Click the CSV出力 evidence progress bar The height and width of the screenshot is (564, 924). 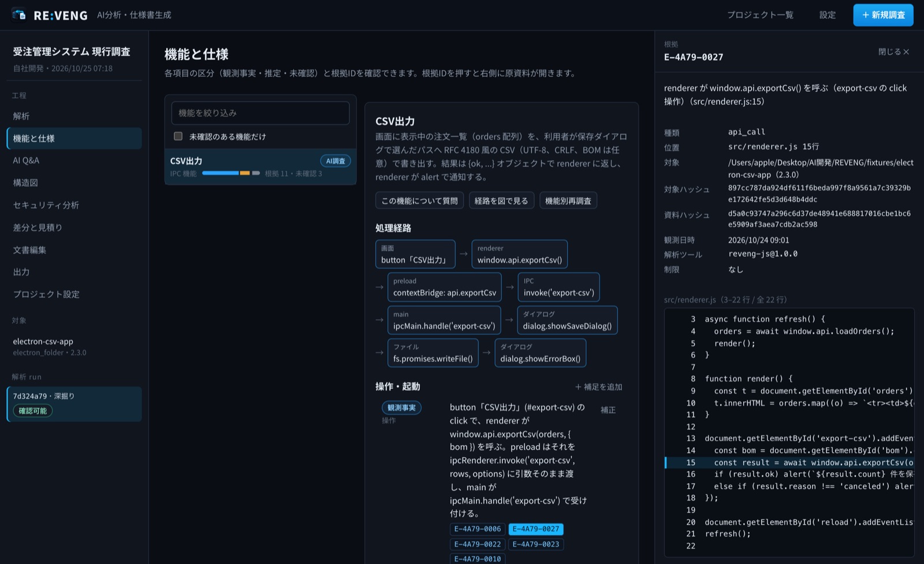click(x=231, y=173)
